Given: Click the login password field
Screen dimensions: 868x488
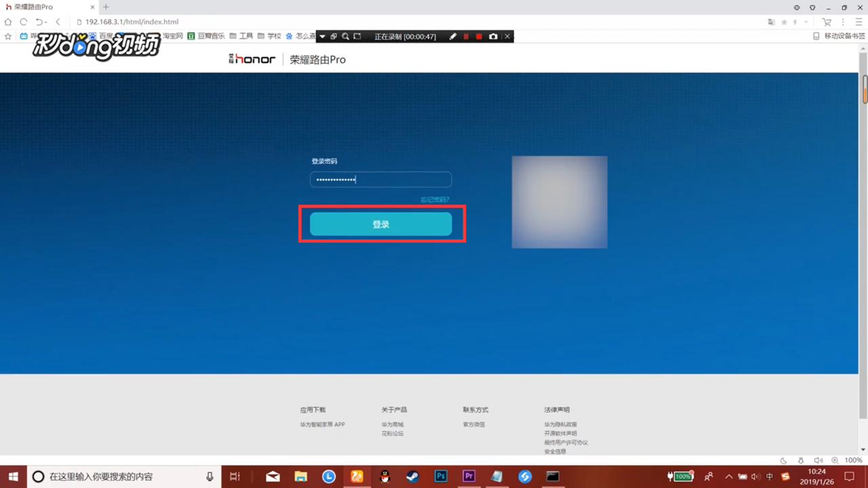Looking at the screenshot, I should (380, 180).
